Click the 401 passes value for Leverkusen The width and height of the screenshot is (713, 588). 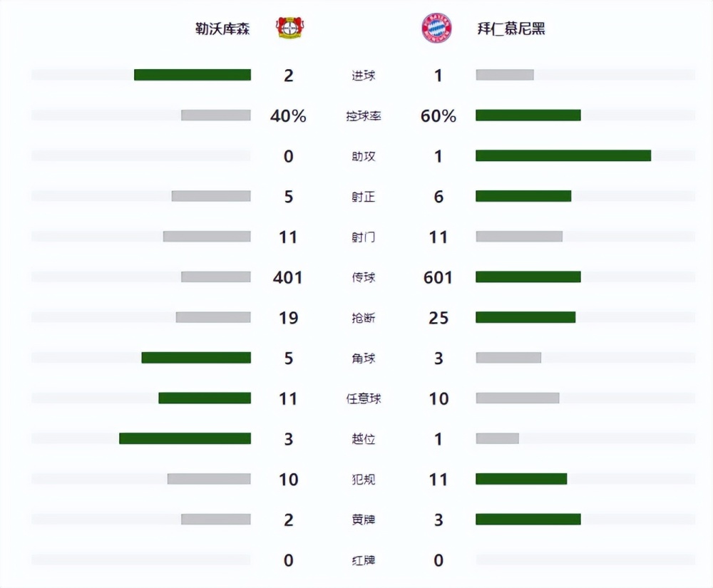[288, 277]
